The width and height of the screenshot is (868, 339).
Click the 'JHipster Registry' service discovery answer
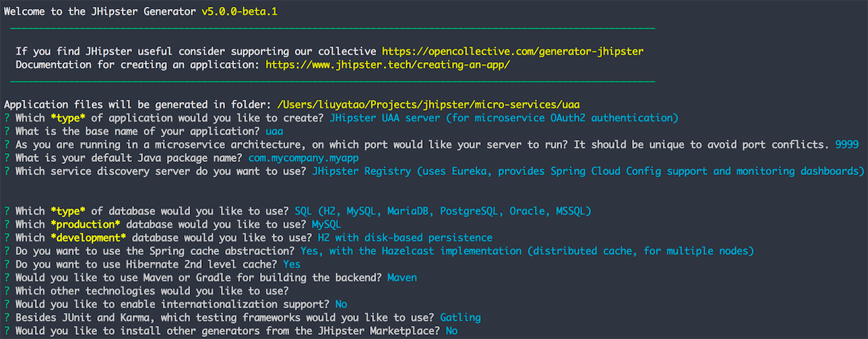588,171
